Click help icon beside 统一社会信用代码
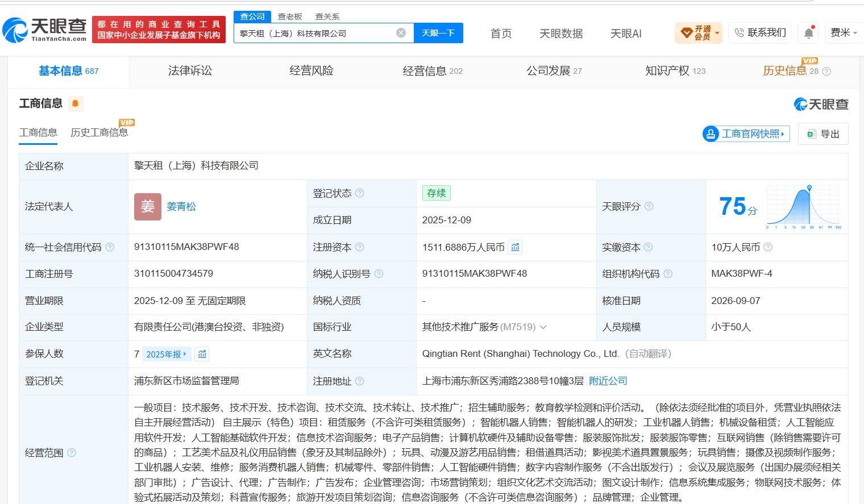Screen dimensions: 864x504 pyautogui.click(x=110, y=247)
